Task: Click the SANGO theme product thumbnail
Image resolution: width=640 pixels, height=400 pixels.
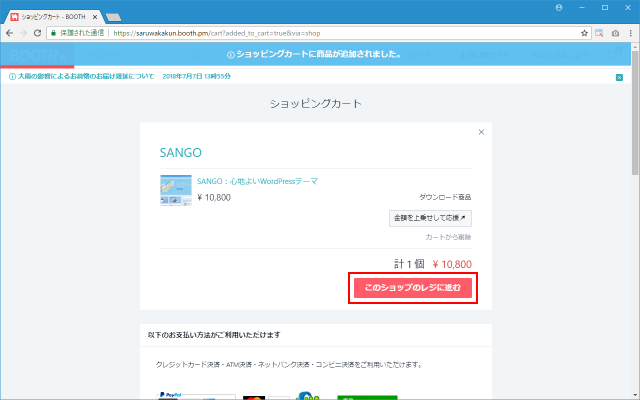Action: [176, 190]
